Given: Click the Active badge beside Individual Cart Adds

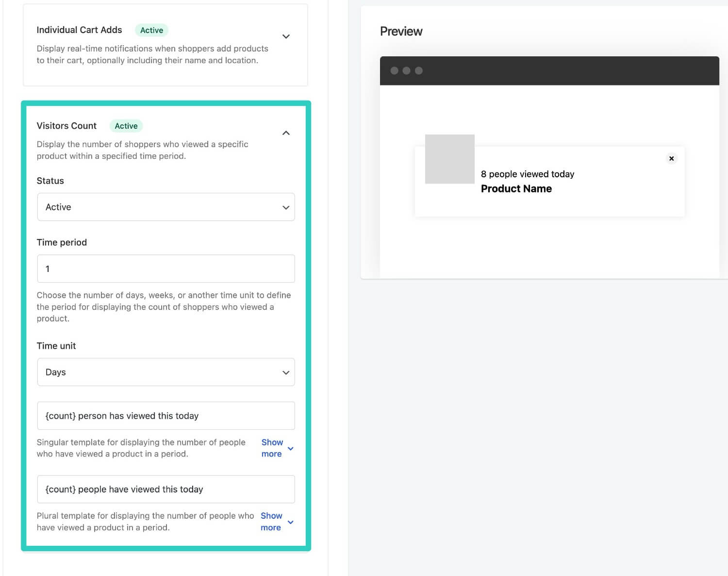Looking at the screenshot, I should click(151, 30).
